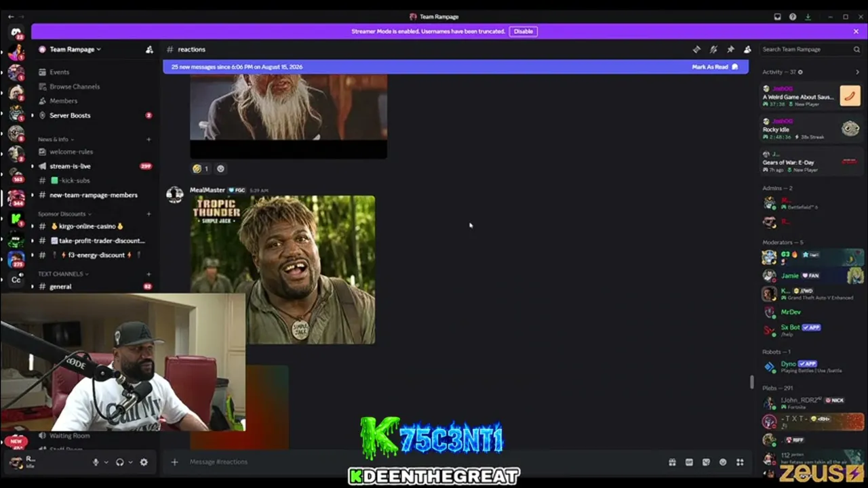Click the laughing emoji reaction with count 1
Viewport: 868px width, 488px height.
pyautogui.click(x=201, y=169)
